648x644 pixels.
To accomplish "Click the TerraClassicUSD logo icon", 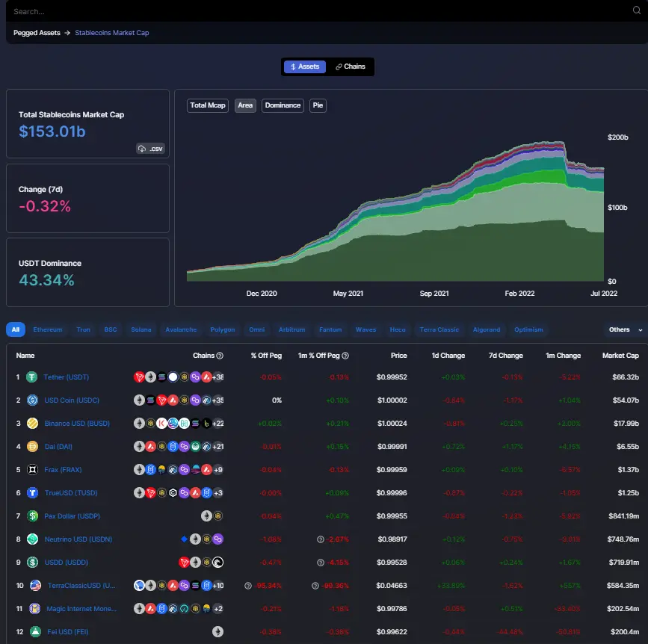I will (36, 585).
